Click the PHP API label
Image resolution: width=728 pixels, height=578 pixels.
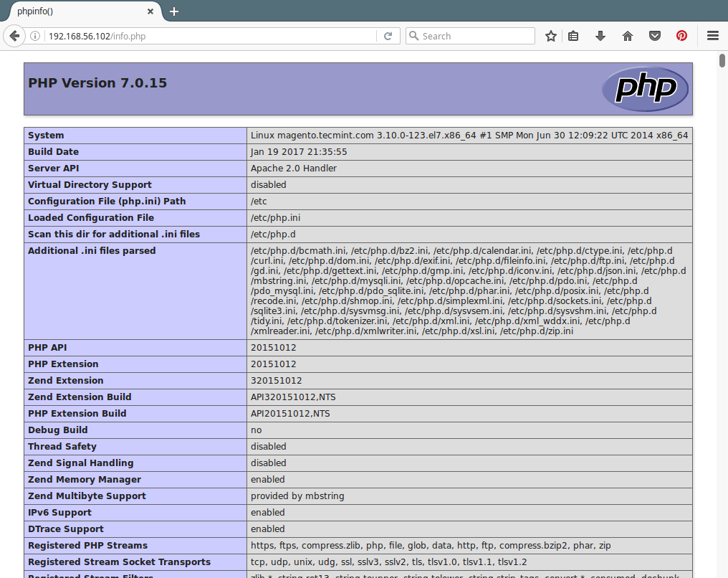[47, 348]
